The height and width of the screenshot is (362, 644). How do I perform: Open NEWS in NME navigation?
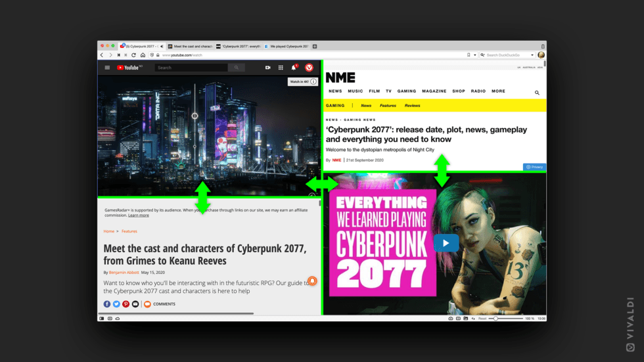coord(335,91)
